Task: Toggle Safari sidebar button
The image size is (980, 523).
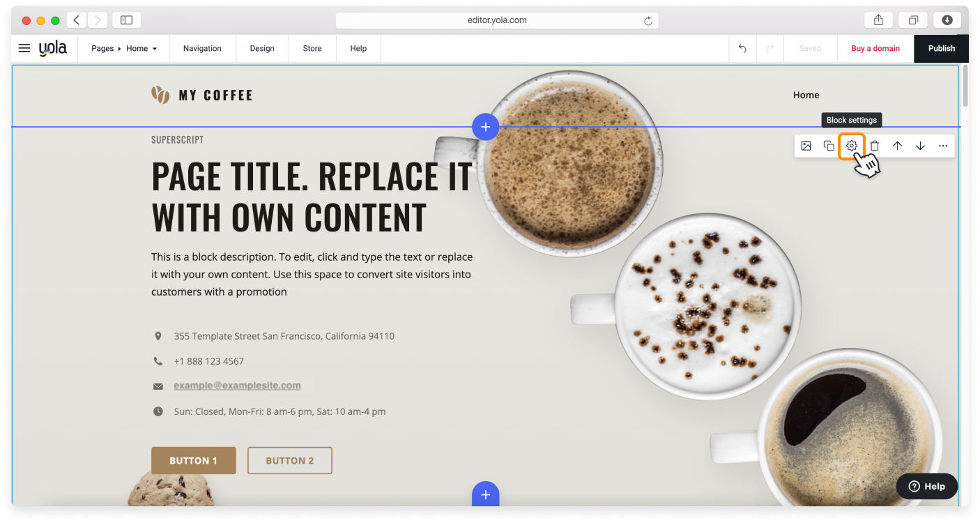Action: pyautogui.click(x=126, y=20)
